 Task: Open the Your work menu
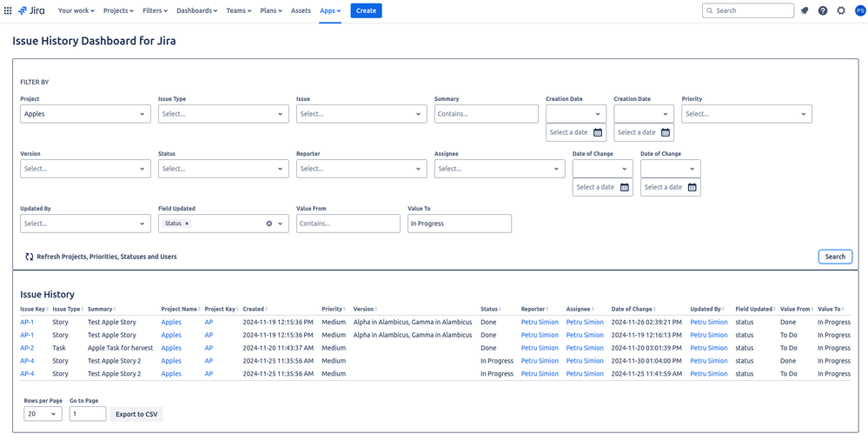click(76, 10)
